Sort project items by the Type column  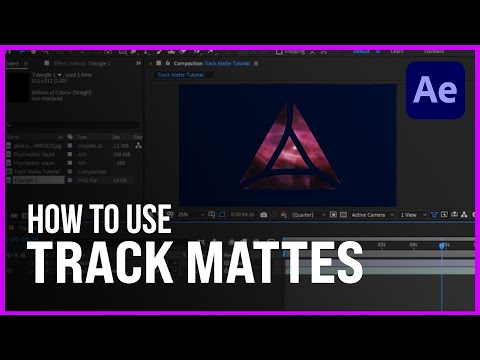coord(82,137)
